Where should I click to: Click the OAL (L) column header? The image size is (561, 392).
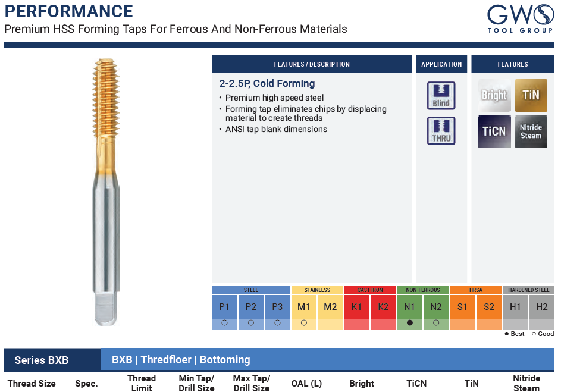pos(306,384)
